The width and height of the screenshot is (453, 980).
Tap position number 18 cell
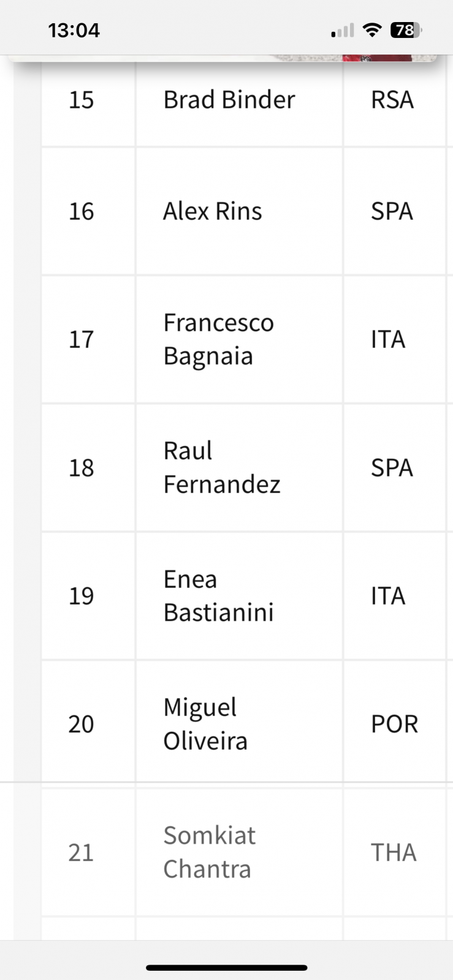click(81, 468)
